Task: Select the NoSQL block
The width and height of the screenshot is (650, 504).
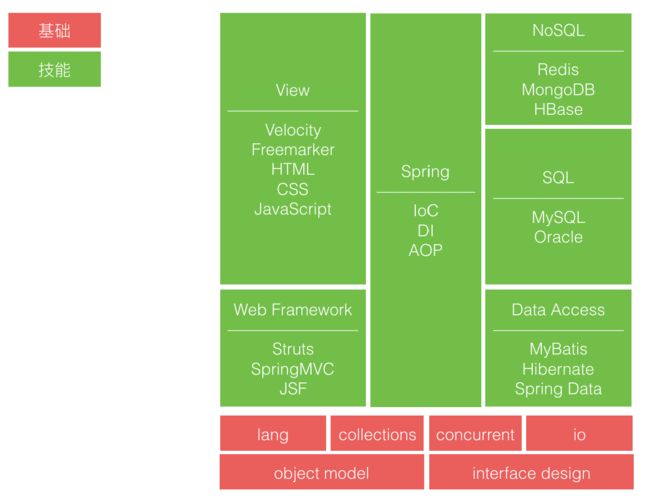Action: (x=558, y=69)
